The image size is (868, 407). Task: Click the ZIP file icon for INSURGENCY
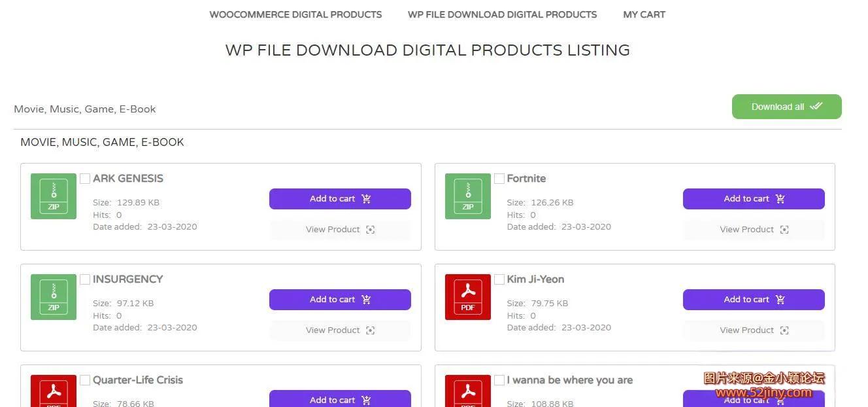(54, 297)
